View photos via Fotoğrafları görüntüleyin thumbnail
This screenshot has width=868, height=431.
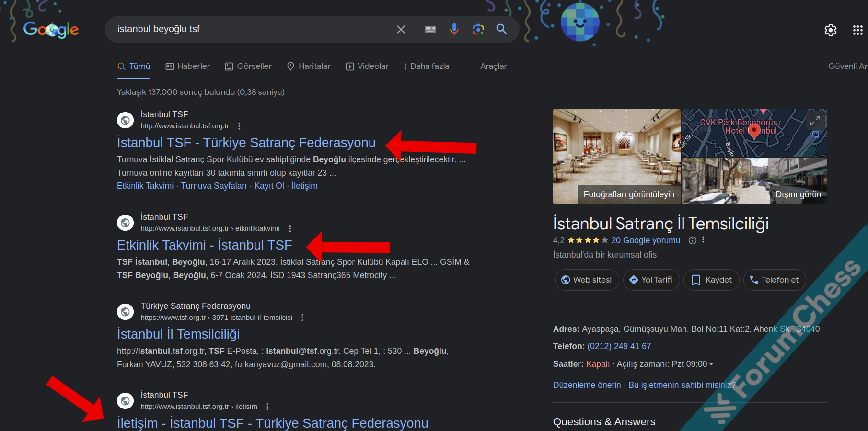tap(617, 157)
